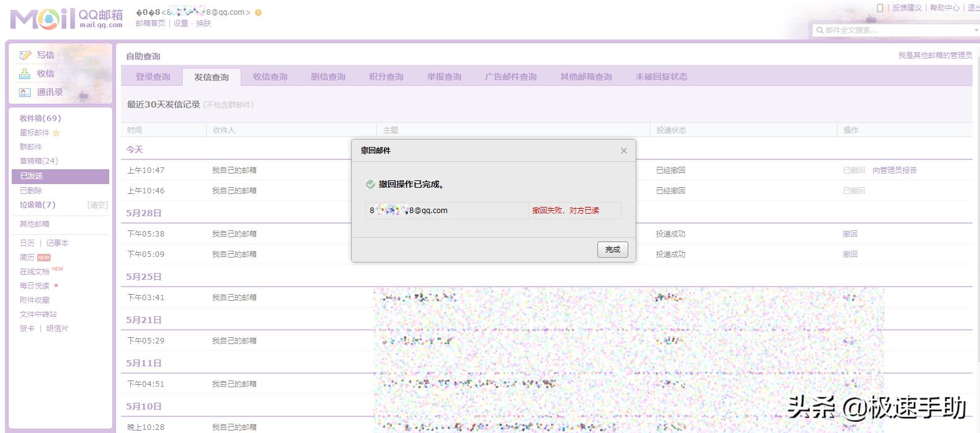Open 在线文档 link

point(35,272)
